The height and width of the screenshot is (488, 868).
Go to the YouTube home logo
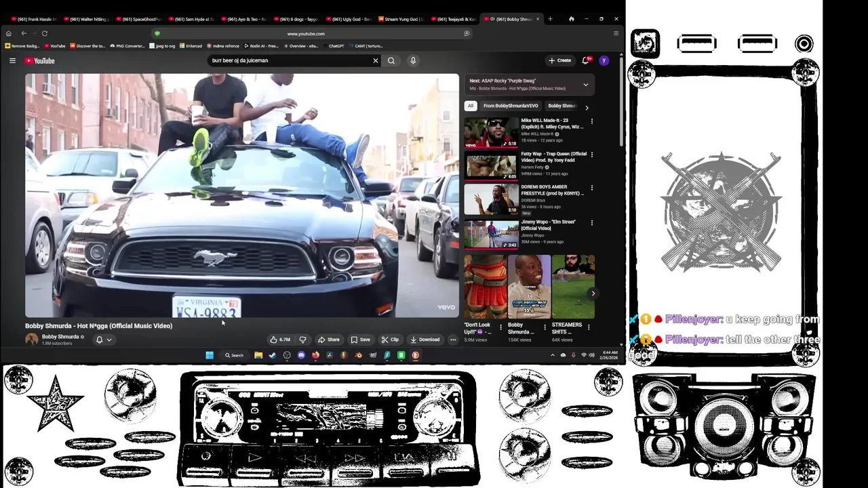pos(39,61)
